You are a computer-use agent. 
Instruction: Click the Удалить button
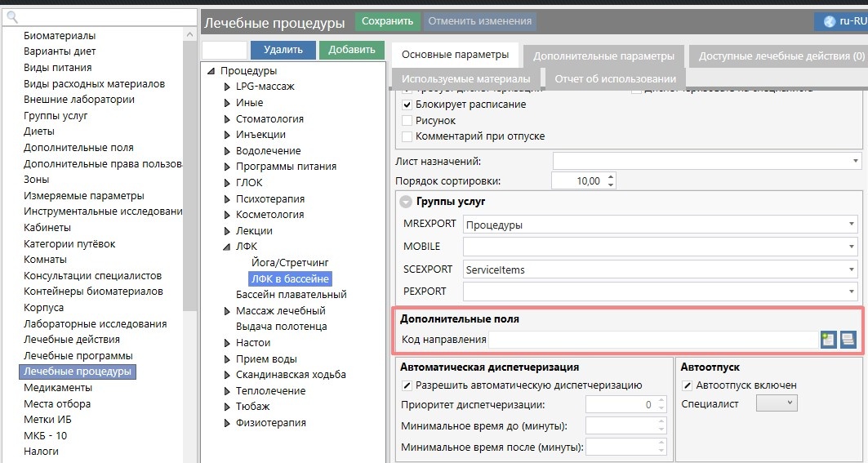(x=283, y=50)
